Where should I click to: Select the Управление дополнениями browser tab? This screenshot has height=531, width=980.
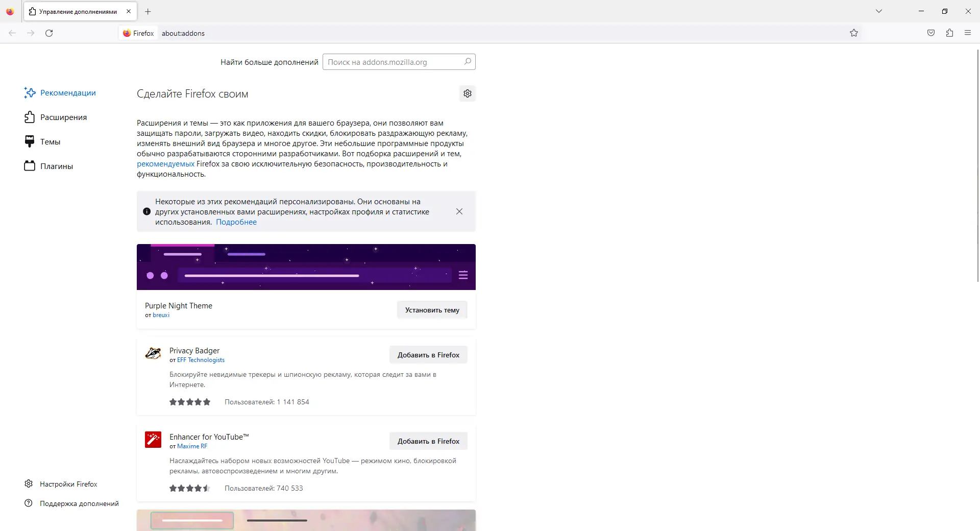(x=80, y=11)
